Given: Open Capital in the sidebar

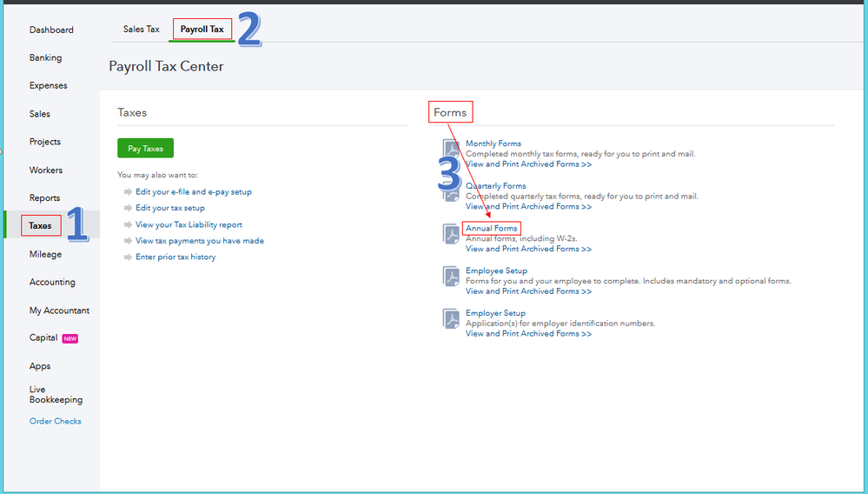Looking at the screenshot, I should [43, 337].
